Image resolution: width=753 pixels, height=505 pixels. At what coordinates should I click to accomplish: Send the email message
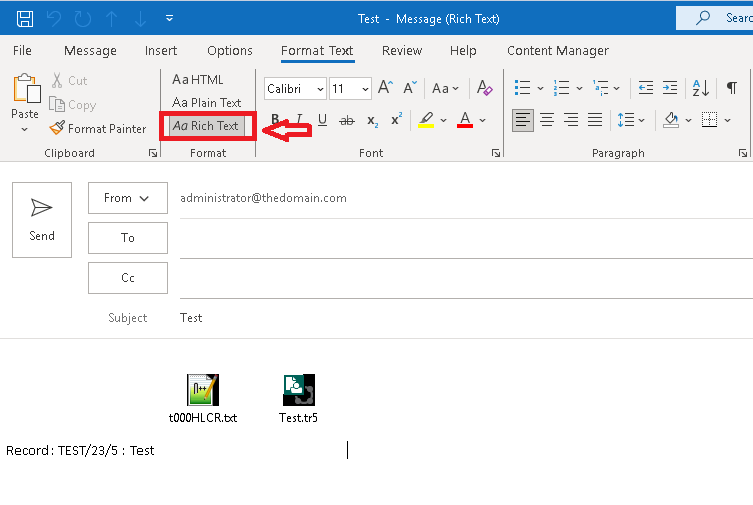click(x=42, y=218)
